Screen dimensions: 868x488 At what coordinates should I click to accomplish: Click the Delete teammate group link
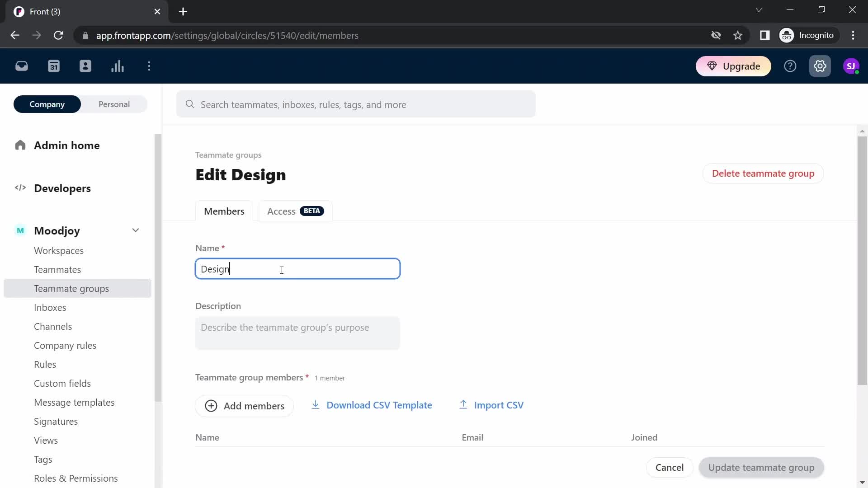tap(764, 174)
